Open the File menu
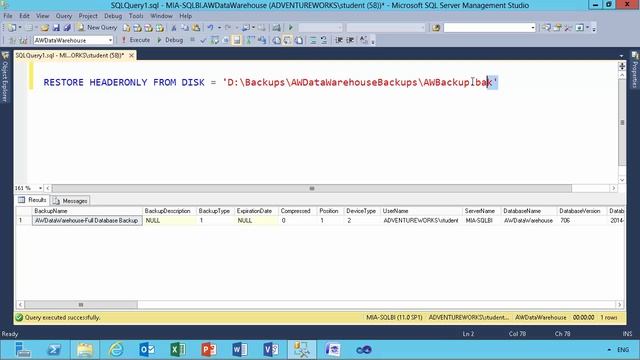640x360 pixels. point(8,16)
